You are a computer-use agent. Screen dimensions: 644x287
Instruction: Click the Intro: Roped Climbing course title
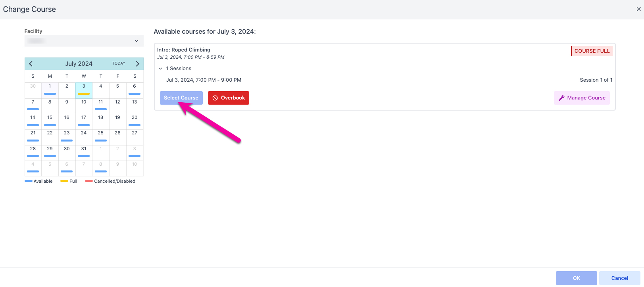[x=184, y=50]
